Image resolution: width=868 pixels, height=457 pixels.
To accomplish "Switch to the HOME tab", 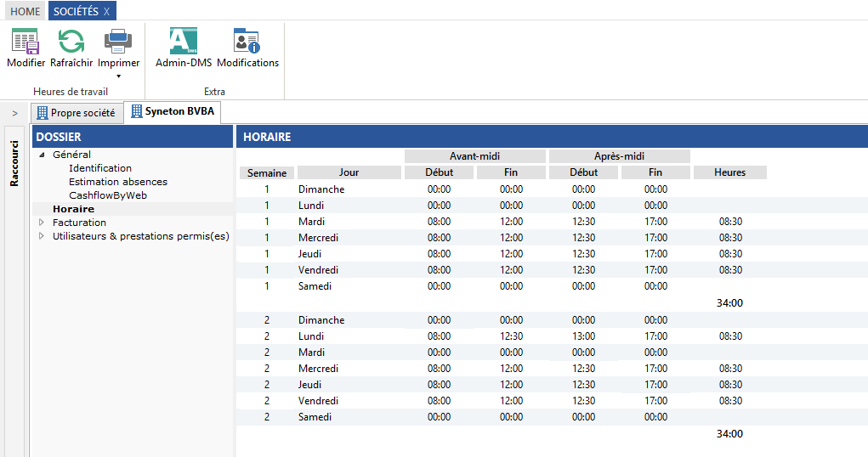I will pyautogui.click(x=25, y=11).
